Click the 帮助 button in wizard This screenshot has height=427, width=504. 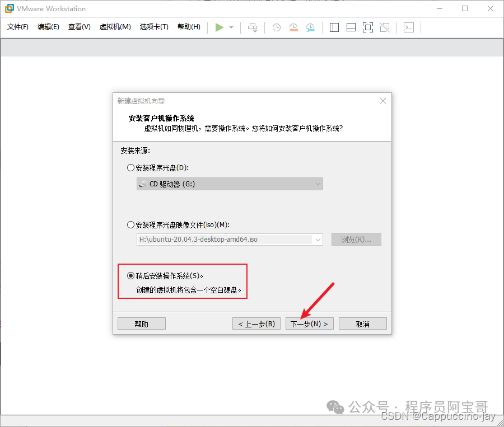[x=142, y=324]
